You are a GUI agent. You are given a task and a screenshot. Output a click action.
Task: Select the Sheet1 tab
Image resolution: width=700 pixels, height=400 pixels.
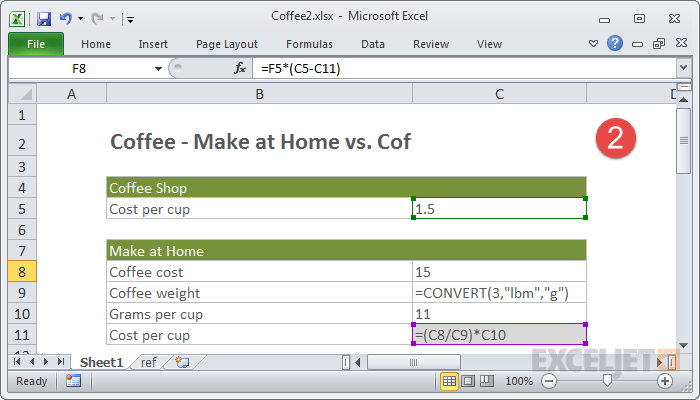tap(101, 362)
